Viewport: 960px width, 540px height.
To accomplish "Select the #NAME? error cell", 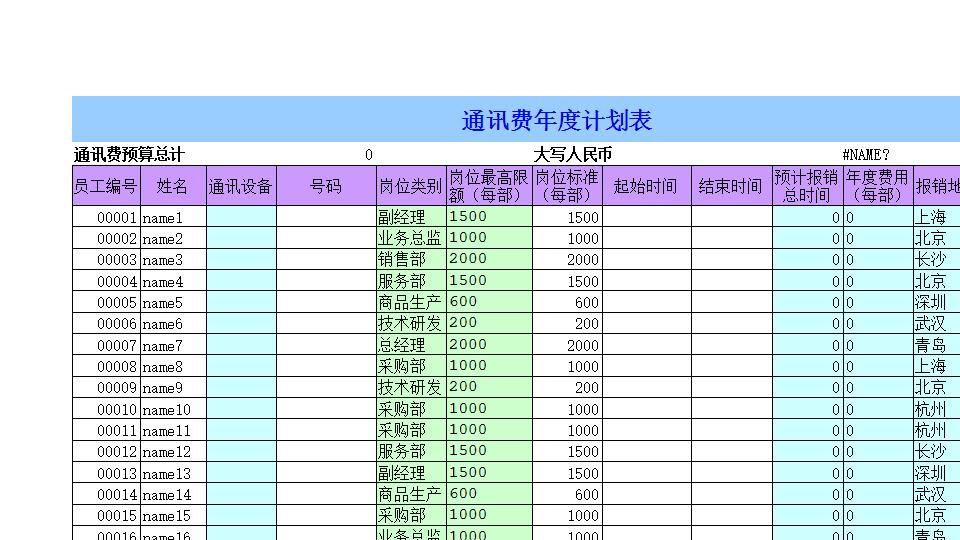I will coord(866,155).
